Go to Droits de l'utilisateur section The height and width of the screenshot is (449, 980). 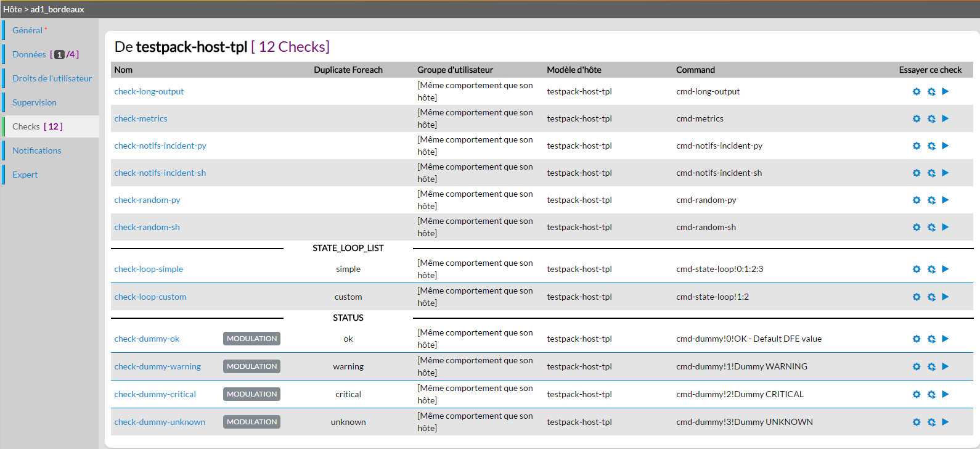click(x=52, y=78)
